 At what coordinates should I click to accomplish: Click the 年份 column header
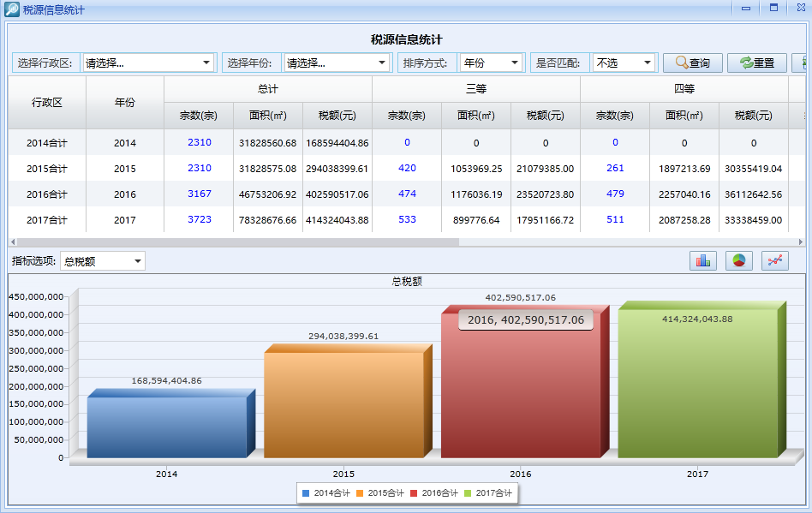click(125, 102)
